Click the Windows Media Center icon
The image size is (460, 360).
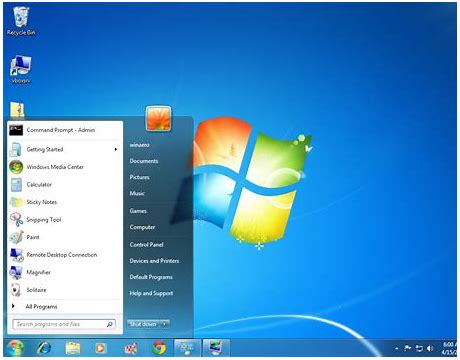[x=16, y=167]
